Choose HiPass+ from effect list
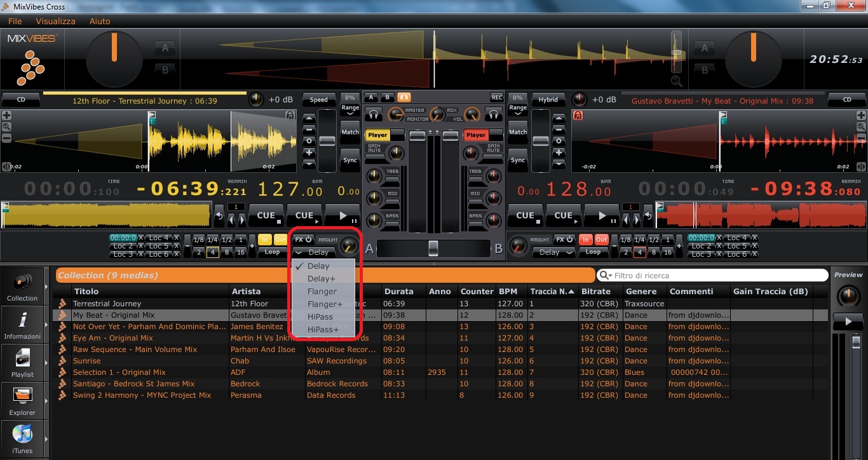The image size is (868, 460). click(322, 330)
